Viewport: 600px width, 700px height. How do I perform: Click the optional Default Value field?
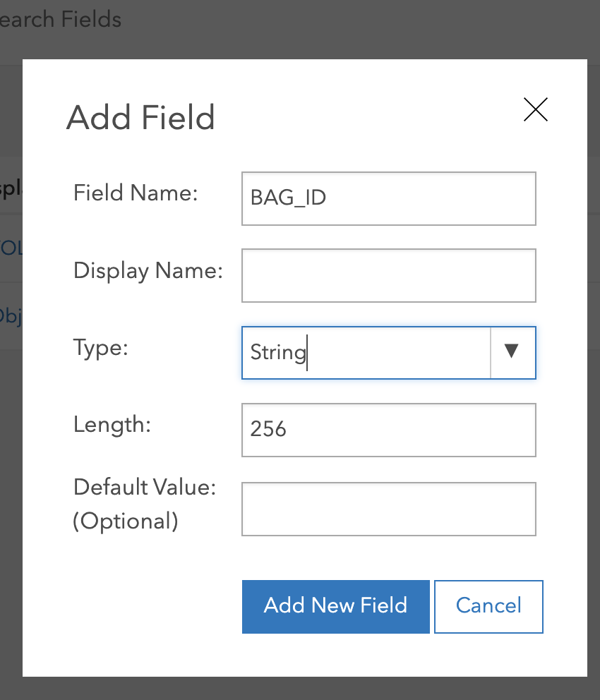pos(388,509)
